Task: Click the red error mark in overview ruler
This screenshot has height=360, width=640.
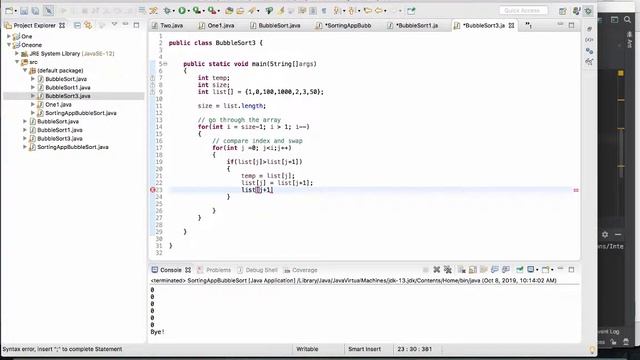Action: (x=576, y=190)
